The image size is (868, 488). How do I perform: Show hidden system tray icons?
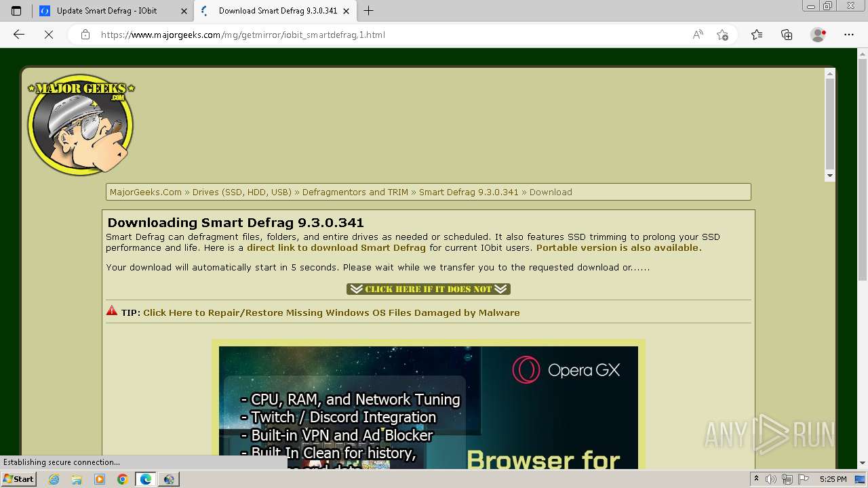point(757,479)
